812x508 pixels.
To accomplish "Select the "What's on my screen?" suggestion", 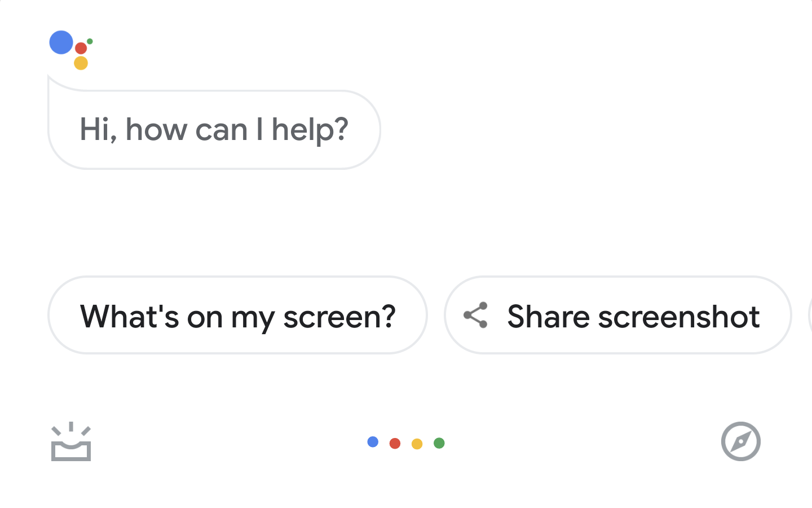I will click(x=237, y=316).
